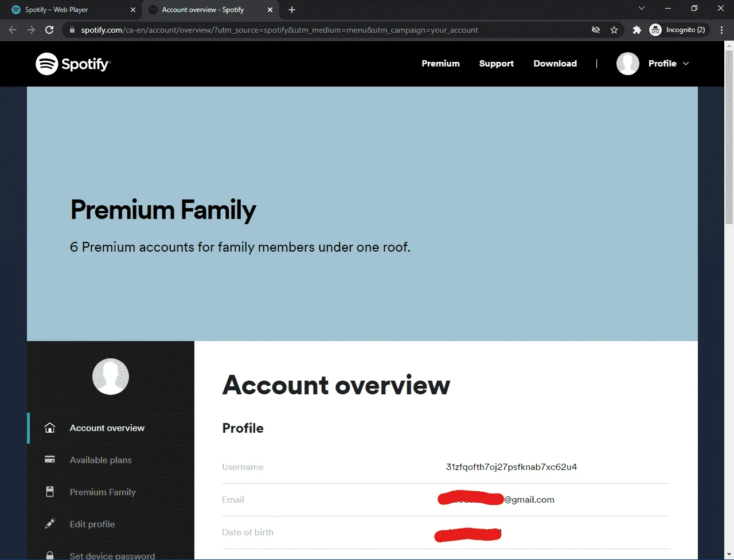The height and width of the screenshot is (560, 734).
Task: Switch to Spotify – Web Player tab
Action: [x=71, y=10]
